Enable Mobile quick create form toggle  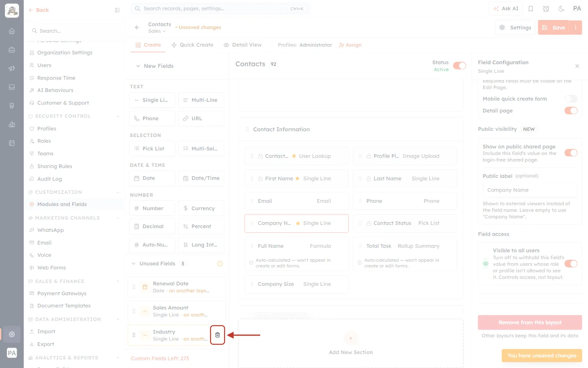point(571,99)
